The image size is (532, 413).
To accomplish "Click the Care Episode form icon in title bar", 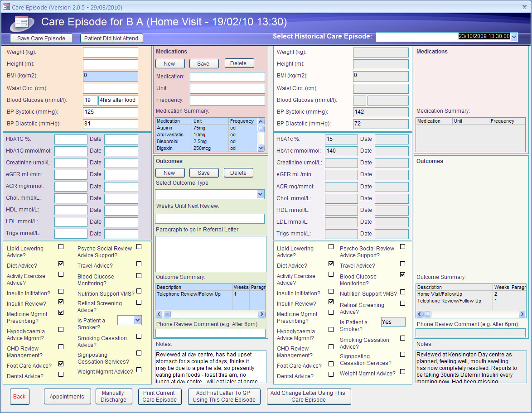I will [6, 7].
